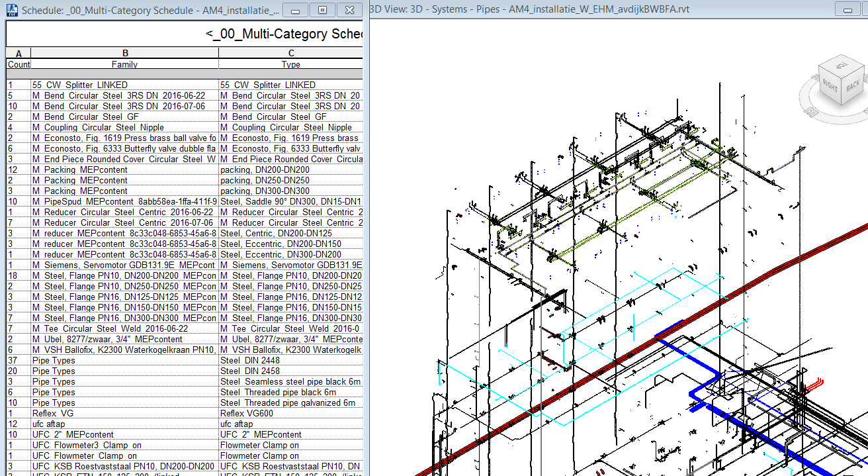Select Family cell UFC_KSB Roestvaststaal PN10, DN200-DN200
The width and height of the screenshot is (868, 476).
[x=124, y=466]
